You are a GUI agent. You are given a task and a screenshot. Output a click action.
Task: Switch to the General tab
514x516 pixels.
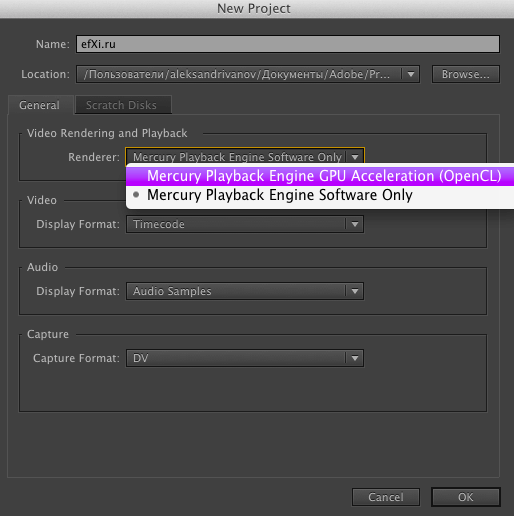coord(40,105)
